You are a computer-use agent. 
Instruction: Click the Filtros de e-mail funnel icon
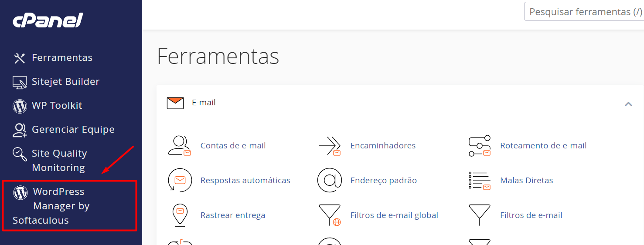480,215
